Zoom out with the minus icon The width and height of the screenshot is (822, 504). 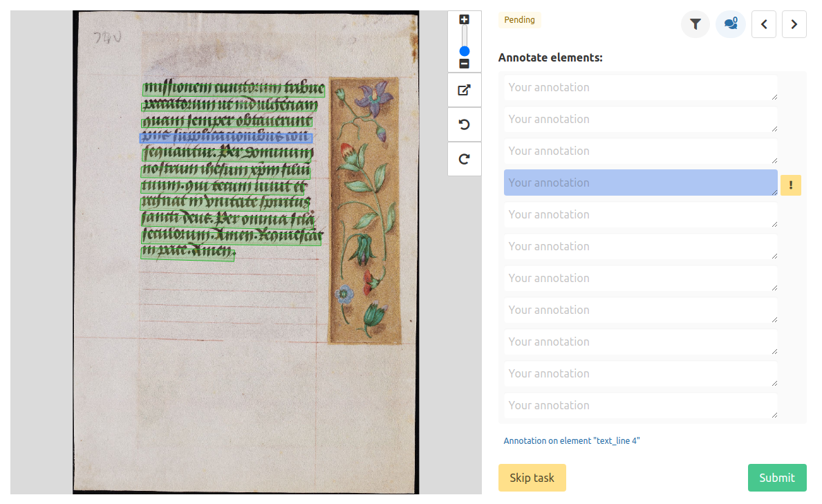(x=464, y=64)
